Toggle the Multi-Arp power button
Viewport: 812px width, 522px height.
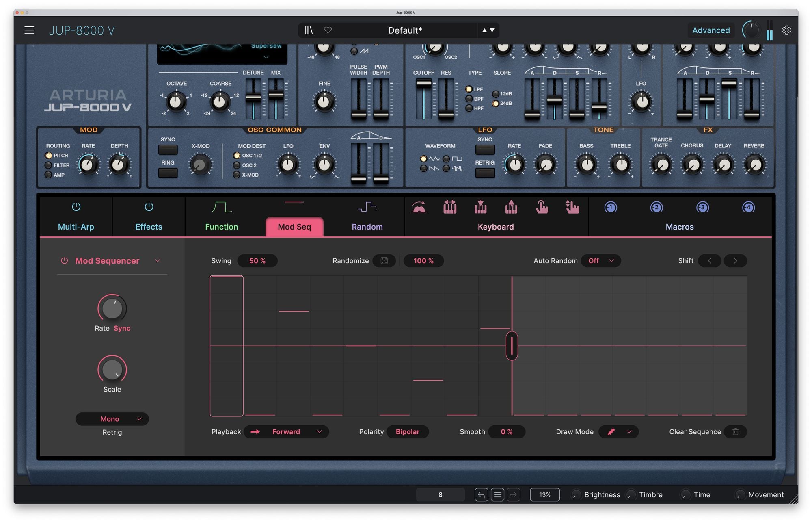(x=76, y=207)
